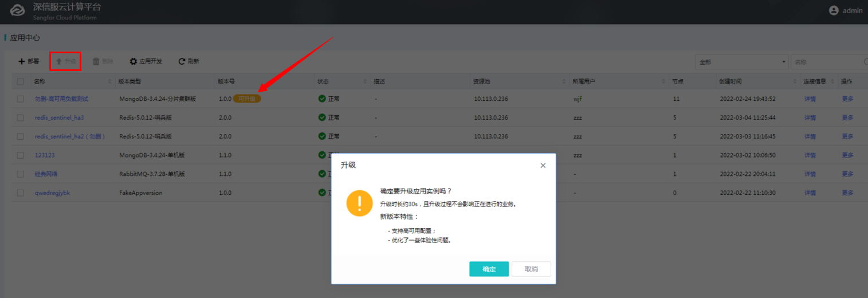Click the 取消 button in upgrade dialog
Image resolution: width=868 pixels, height=298 pixels.
531,269
